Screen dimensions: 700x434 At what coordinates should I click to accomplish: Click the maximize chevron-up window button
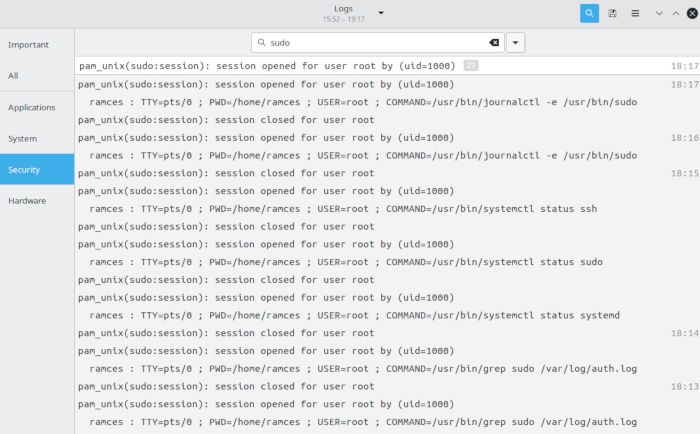coord(676,13)
